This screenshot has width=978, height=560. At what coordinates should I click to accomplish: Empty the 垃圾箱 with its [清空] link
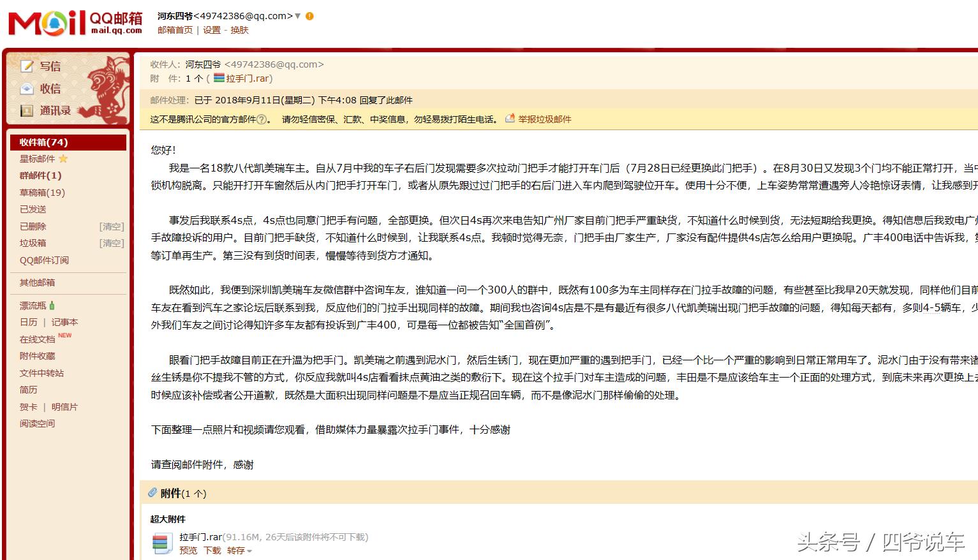(111, 243)
